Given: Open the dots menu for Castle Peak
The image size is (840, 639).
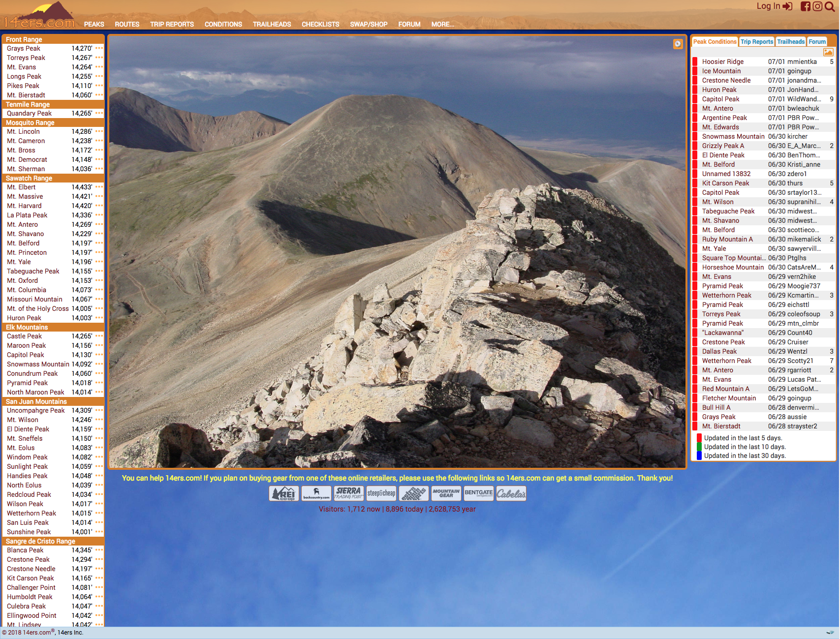Looking at the screenshot, I should pos(99,336).
